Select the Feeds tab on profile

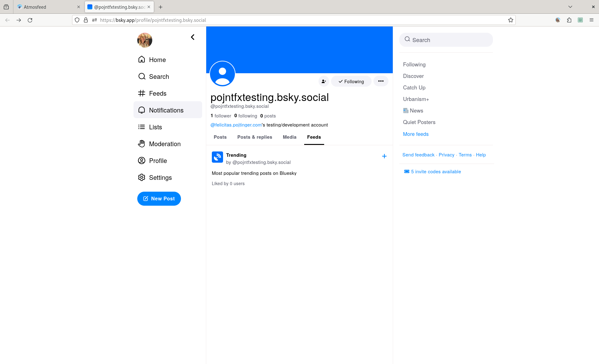(x=314, y=137)
